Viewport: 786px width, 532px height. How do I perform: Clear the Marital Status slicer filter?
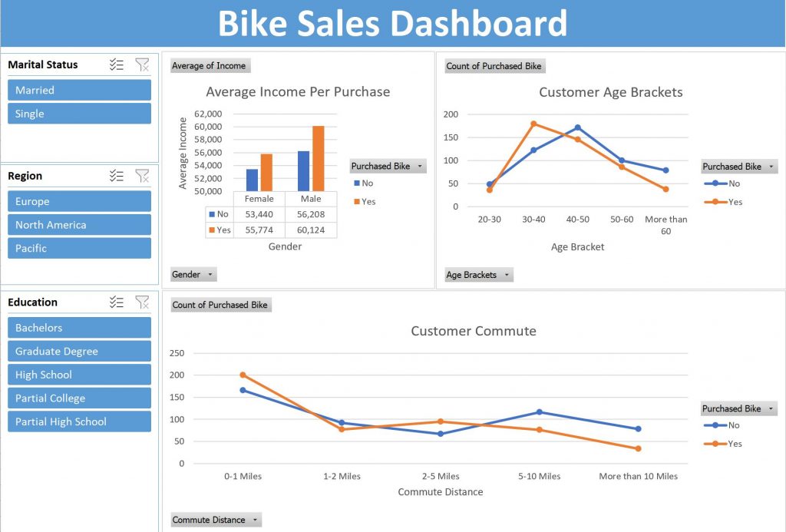coord(142,65)
